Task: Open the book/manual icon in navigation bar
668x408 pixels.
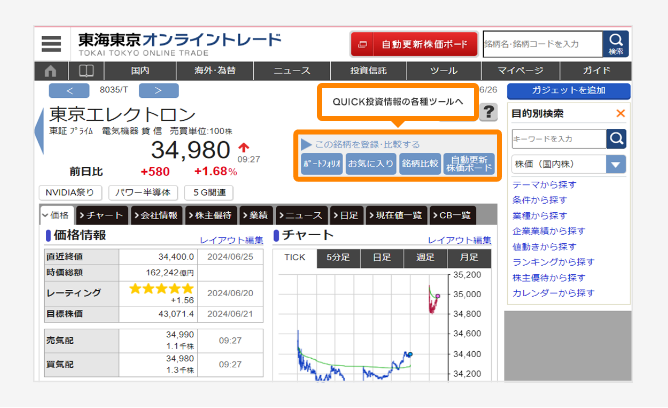Action: click(86, 71)
